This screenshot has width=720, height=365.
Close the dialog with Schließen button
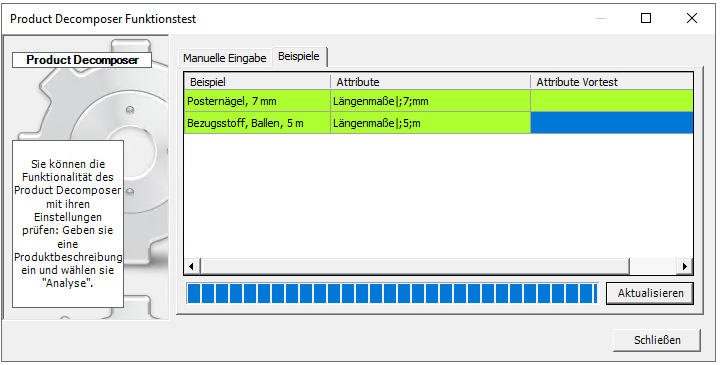pyautogui.click(x=657, y=340)
